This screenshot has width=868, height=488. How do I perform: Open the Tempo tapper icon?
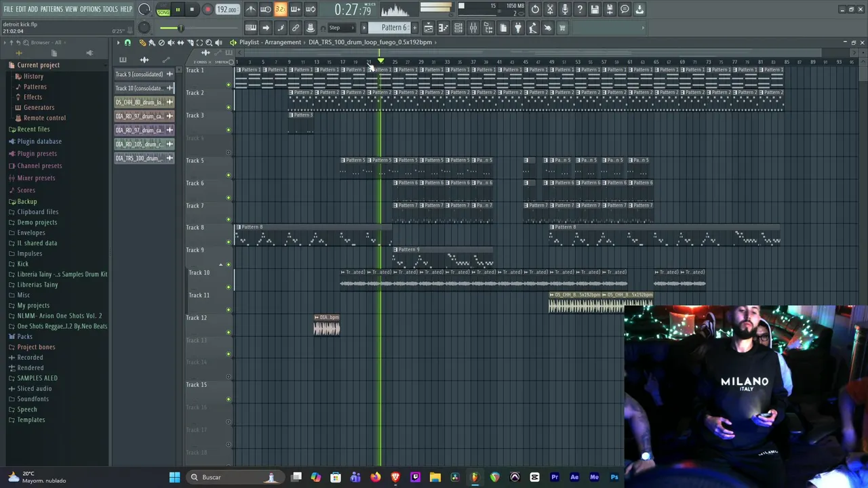point(533,28)
